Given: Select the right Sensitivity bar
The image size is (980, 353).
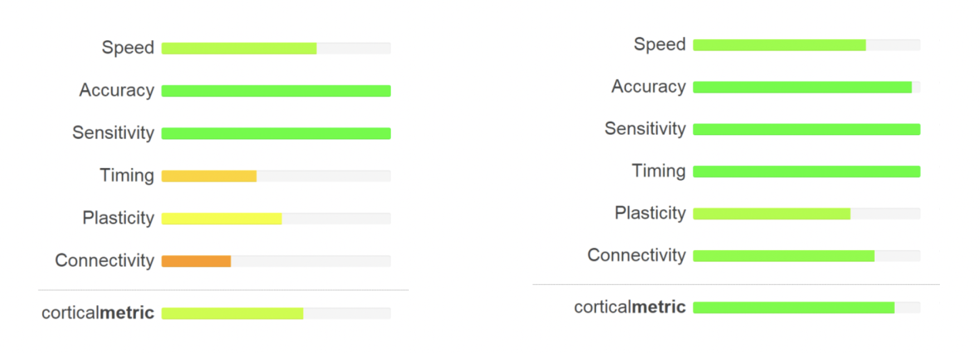Looking at the screenshot, I should 806,130.
